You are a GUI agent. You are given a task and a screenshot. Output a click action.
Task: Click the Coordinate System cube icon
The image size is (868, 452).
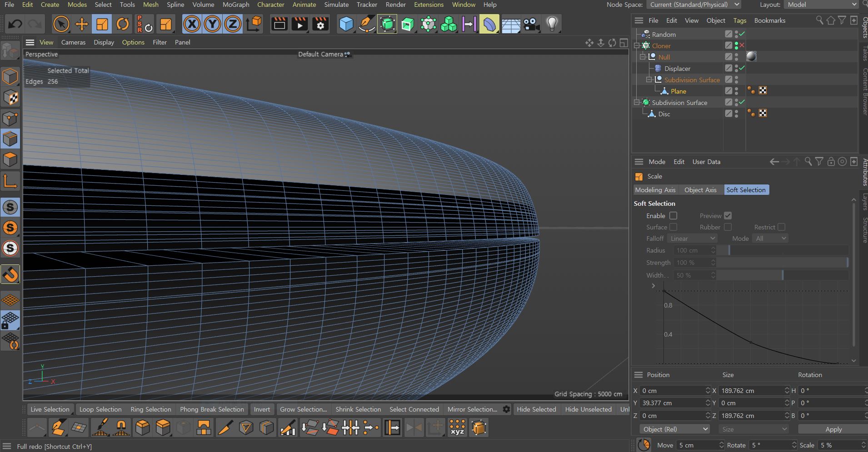254,24
